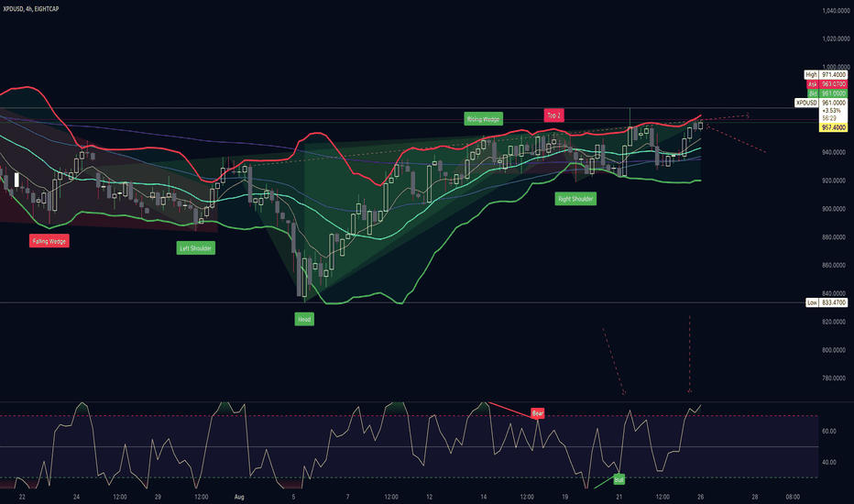Click date 24 on the time axis
Screen dimensions: 854x504
(76, 497)
